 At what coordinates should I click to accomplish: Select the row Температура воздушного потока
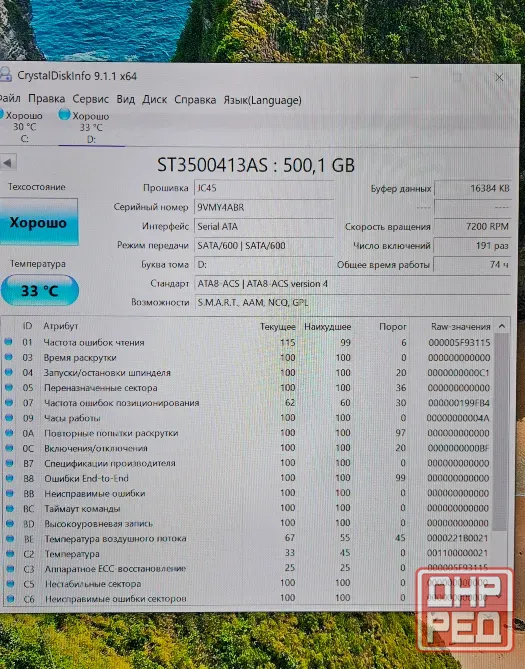[248, 538]
